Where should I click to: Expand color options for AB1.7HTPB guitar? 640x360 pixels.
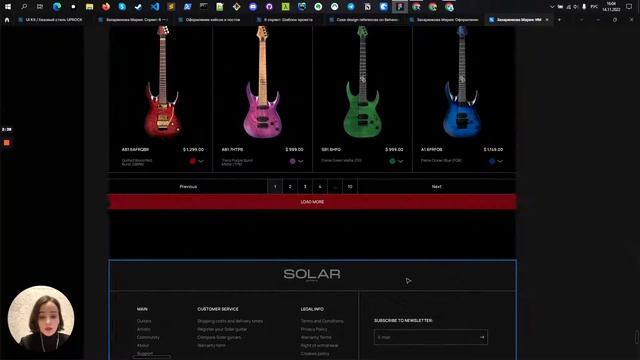tap(301, 161)
